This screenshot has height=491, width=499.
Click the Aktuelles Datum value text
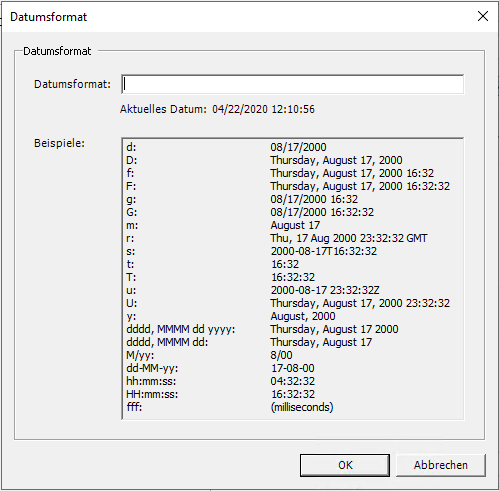coord(263,109)
